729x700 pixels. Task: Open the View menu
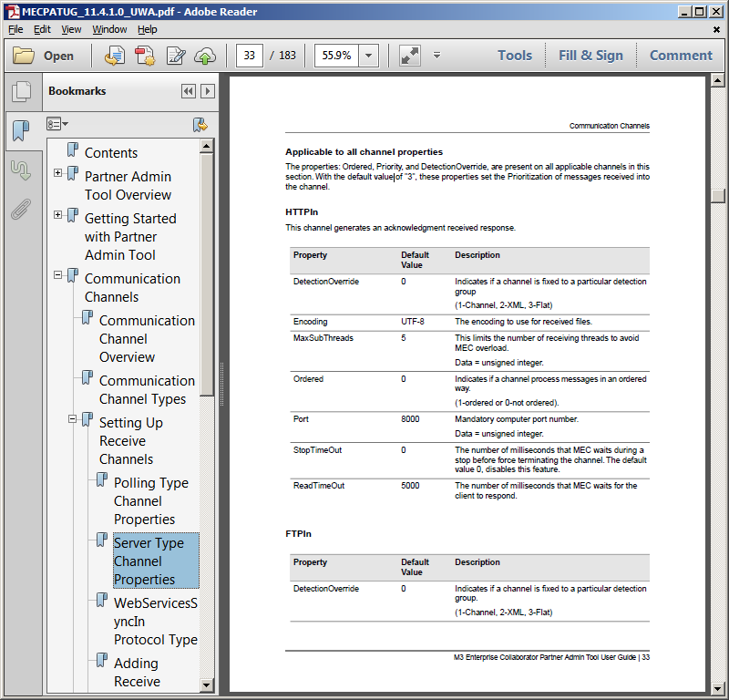(x=71, y=29)
